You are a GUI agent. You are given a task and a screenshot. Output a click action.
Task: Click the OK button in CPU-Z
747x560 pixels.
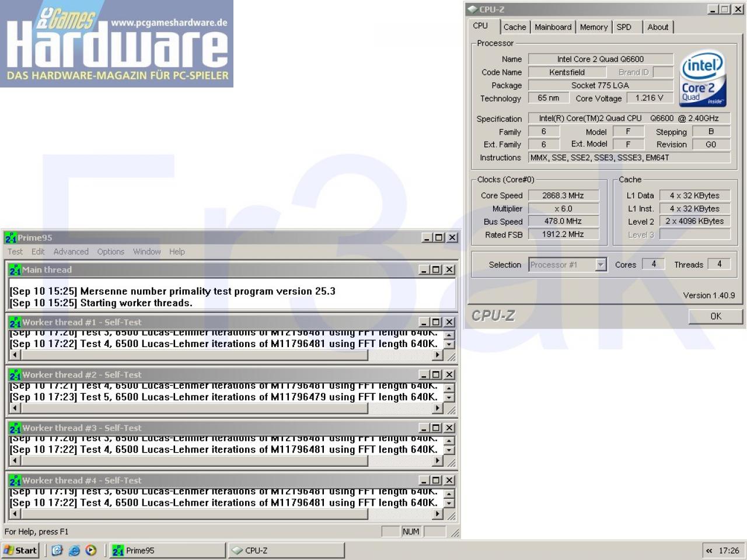click(x=715, y=316)
